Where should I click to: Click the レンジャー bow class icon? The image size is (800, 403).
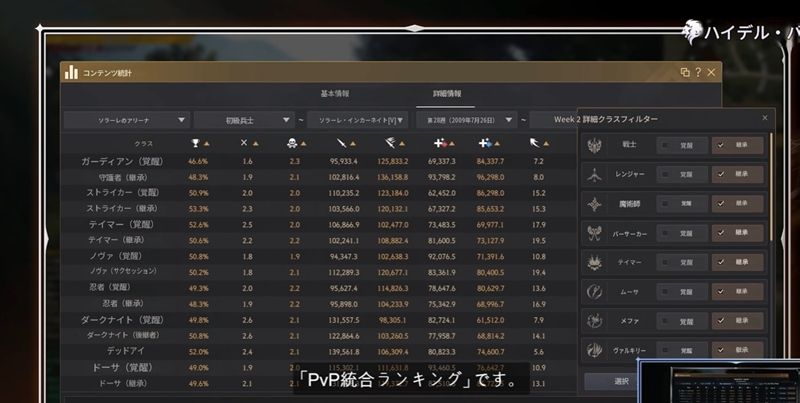[x=594, y=174]
